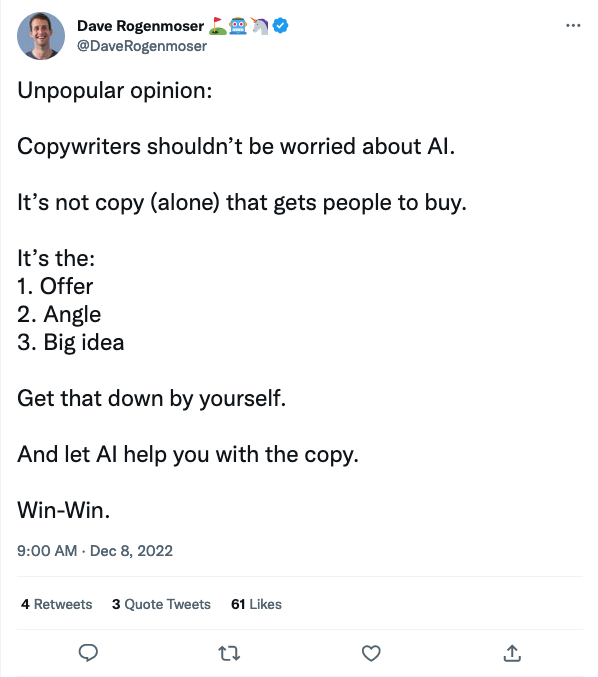Viewport: 598px width, 677px height.
Task: Open the 9:00 AM timestamp link
Action: click(x=47, y=551)
